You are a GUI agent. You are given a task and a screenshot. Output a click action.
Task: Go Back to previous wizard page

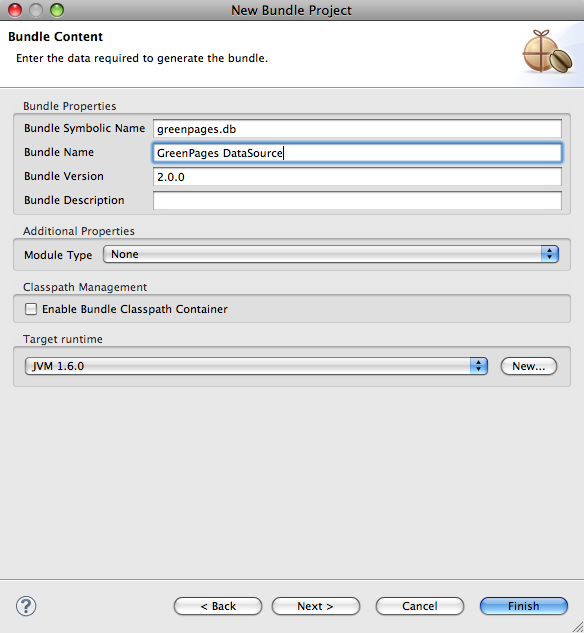[x=218, y=606]
